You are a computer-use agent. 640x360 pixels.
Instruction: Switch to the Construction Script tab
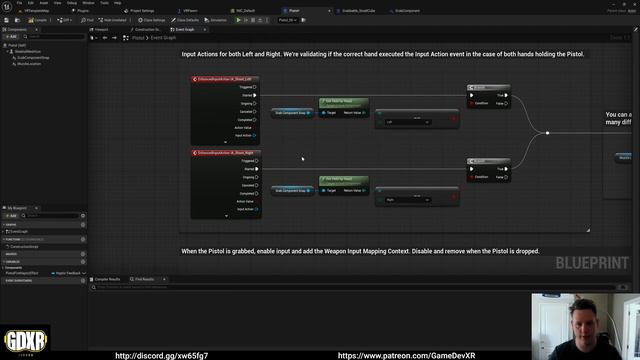pos(145,29)
